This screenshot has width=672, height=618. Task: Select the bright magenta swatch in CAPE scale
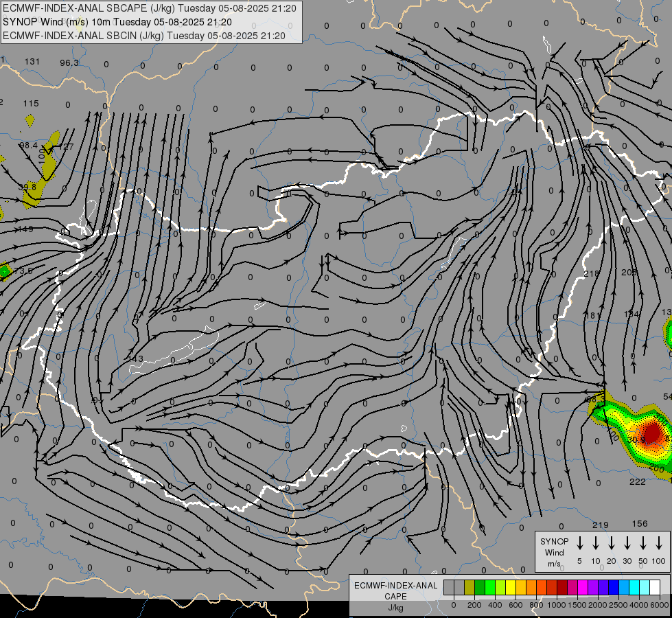(583, 587)
